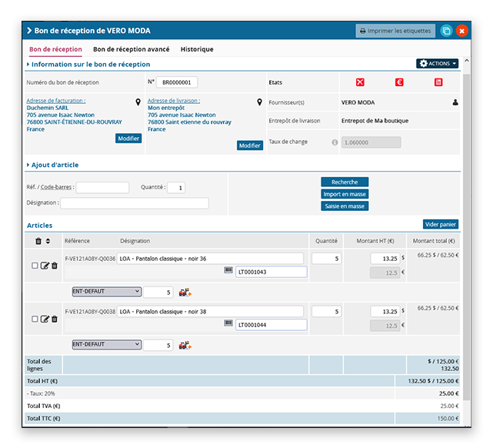Viewport: 493px width, 448px height.
Task: Open the ACTIONS dropdown menu
Action: [438, 64]
